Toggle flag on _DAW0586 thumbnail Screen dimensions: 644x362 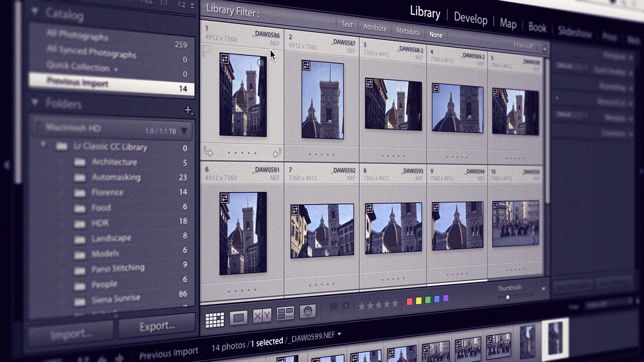coord(206,50)
